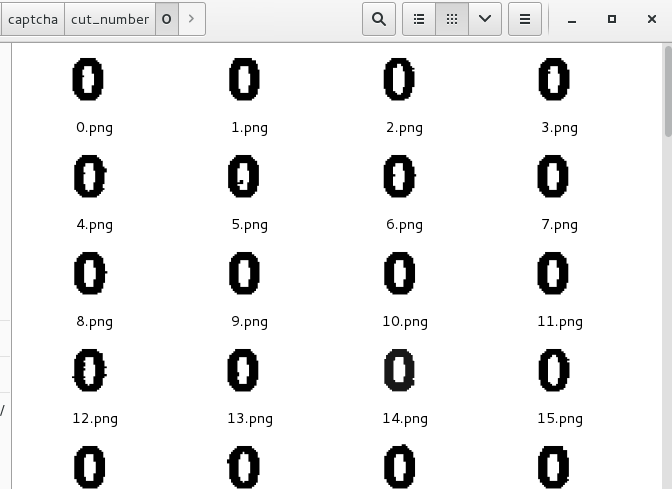Image resolution: width=672 pixels, height=489 pixels.
Task: Click the file name label 10.png
Action: click(x=405, y=321)
